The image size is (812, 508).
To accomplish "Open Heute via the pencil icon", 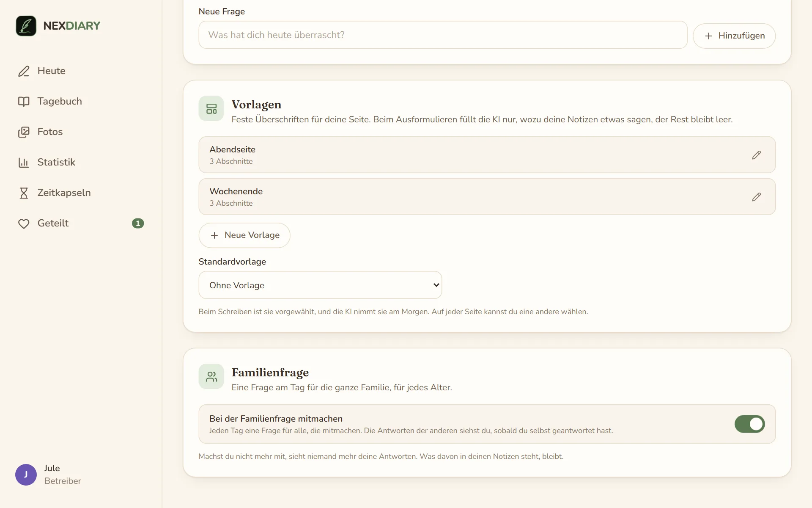I will [x=24, y=71].
